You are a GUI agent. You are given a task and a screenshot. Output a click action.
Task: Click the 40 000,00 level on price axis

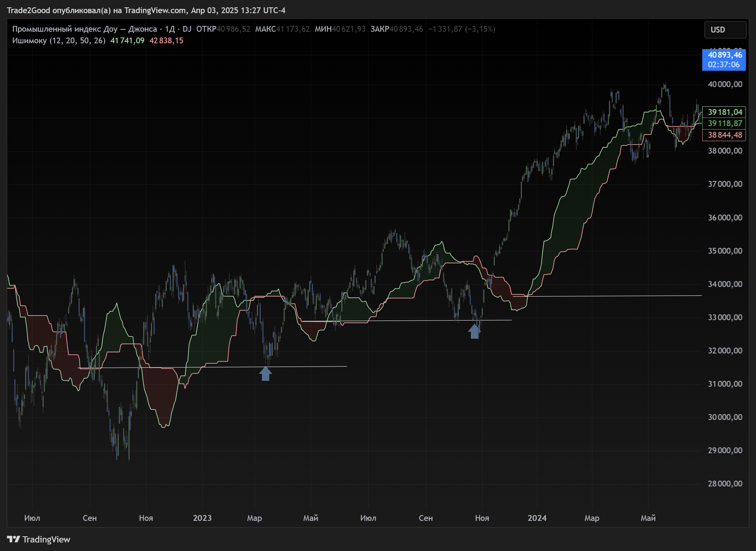point(725,84)
